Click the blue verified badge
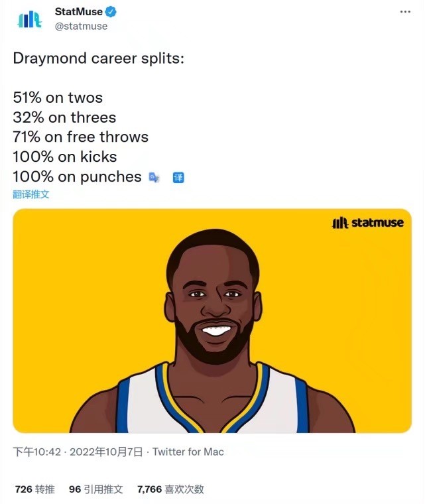Image resolution: width=425 pixels, height=504 pixels. click(x=111, y=12)
